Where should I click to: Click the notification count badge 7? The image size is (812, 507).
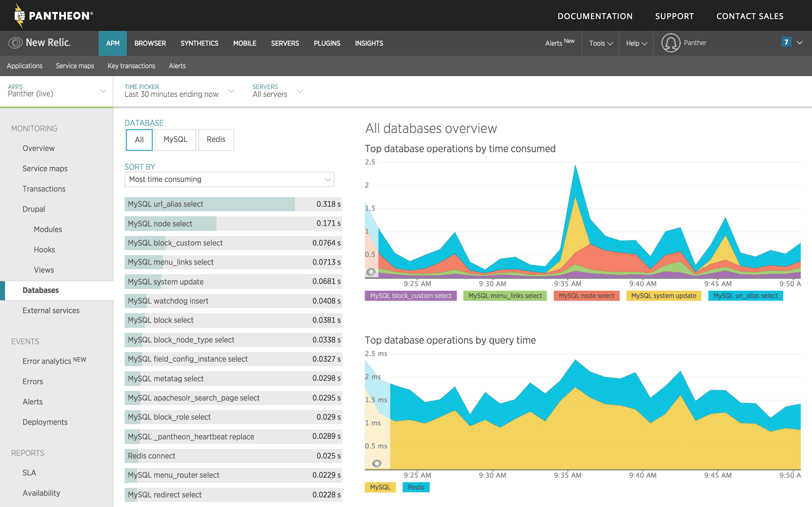tap(786, 42)
